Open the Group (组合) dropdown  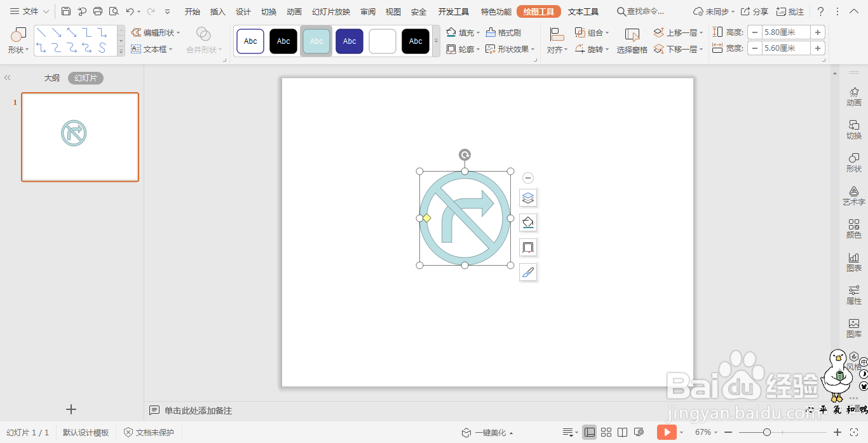point(592,32)
